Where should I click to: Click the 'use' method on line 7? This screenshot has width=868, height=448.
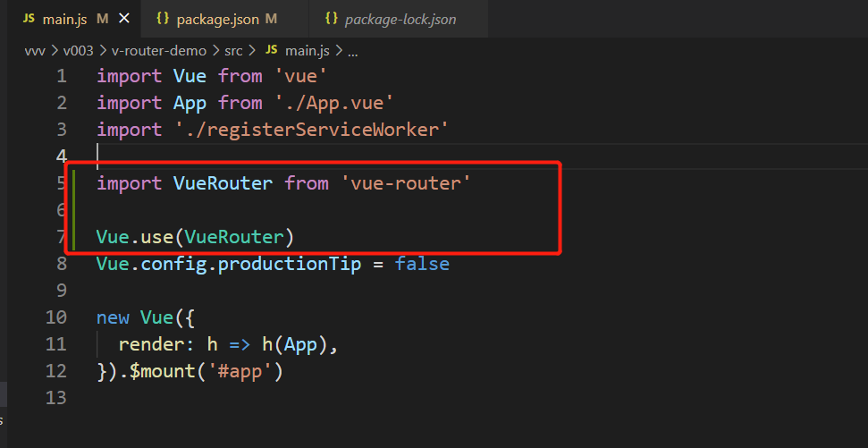pos(156,237)
